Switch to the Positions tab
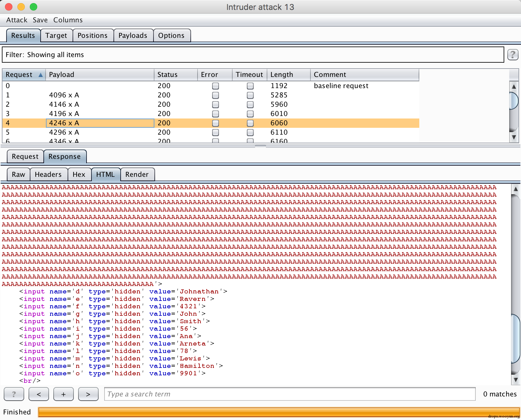 click(x=93, y=35)
